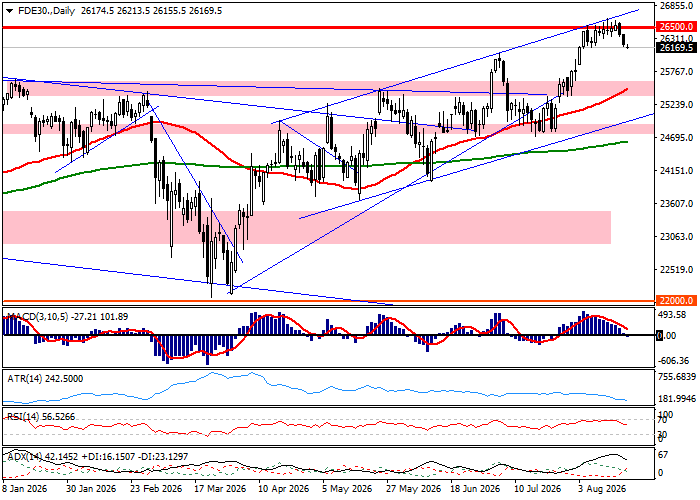Click the 24151.0 price axis value
This screenshot has width=700, height=500.
(676, 171)
